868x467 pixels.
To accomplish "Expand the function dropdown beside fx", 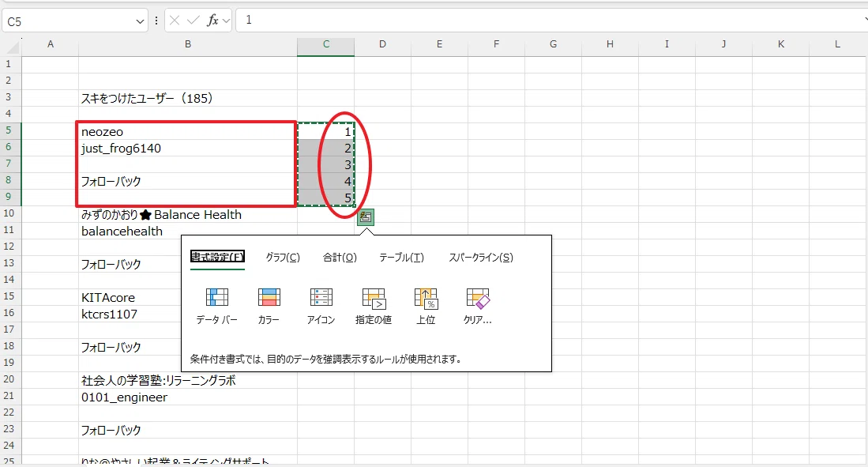I will (x=227, y=21).
